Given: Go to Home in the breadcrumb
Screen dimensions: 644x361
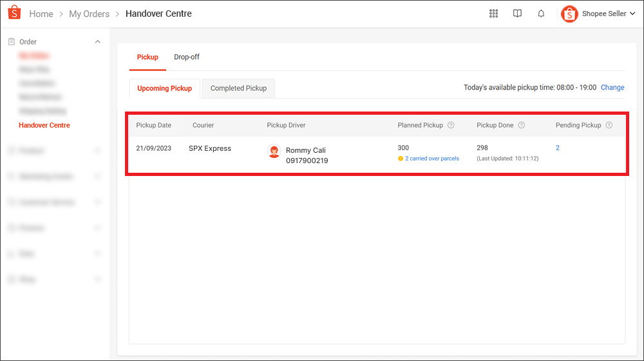Looking at the screenshot, I should pyautogui.click(x=41, y=14).
